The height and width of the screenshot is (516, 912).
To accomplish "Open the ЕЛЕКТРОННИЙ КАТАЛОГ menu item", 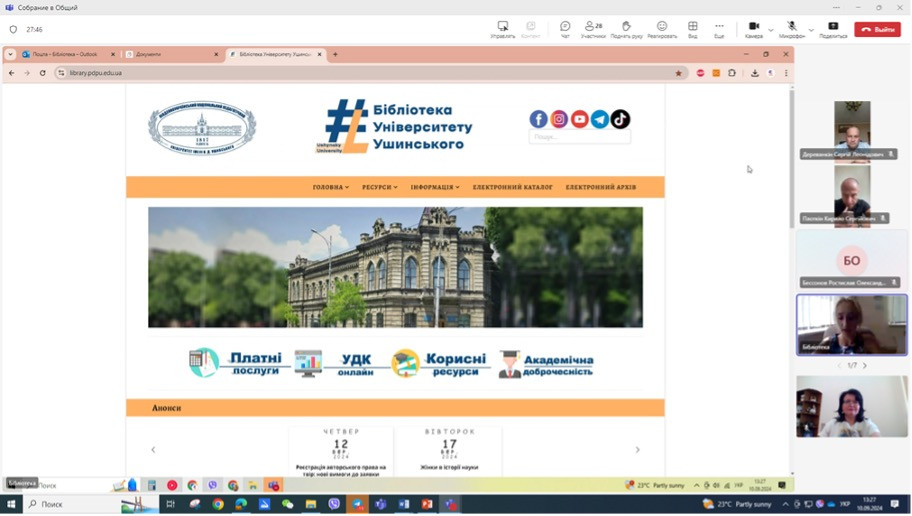I will (512, 187).
